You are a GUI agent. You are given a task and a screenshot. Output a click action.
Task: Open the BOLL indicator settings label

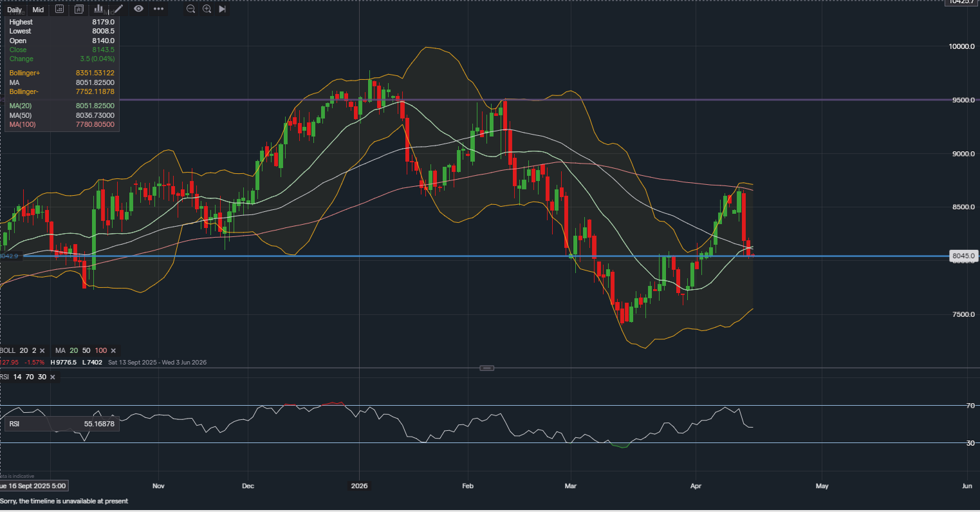tap(8, 350)
